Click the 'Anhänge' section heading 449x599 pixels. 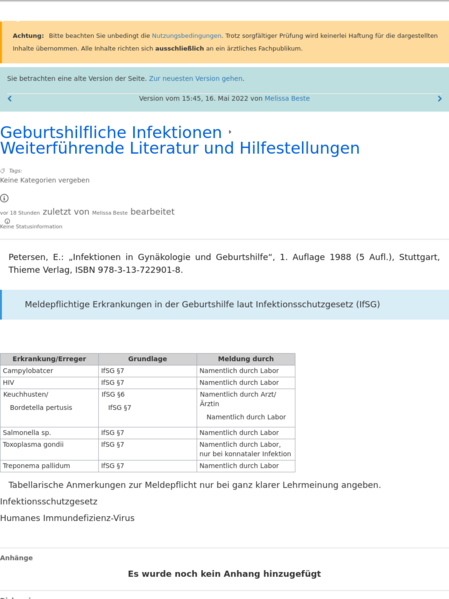point(16,558)
